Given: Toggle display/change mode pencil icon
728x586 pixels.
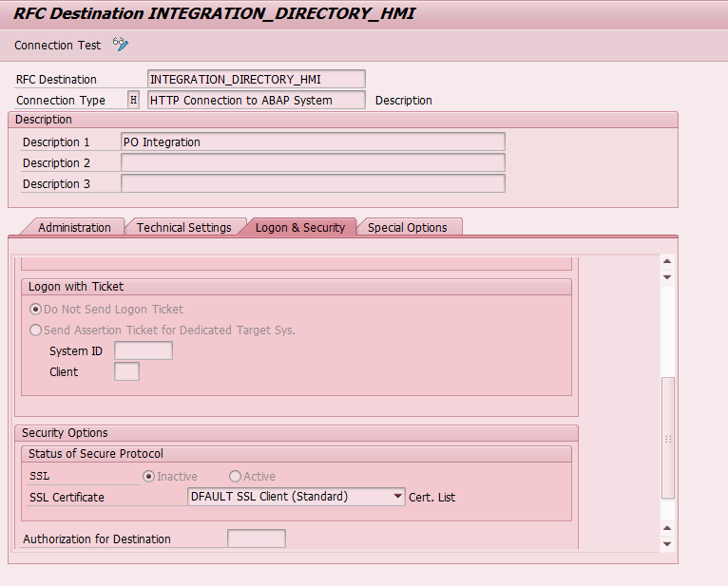Looking at the screenshot, I should click(x=121, y=45).
